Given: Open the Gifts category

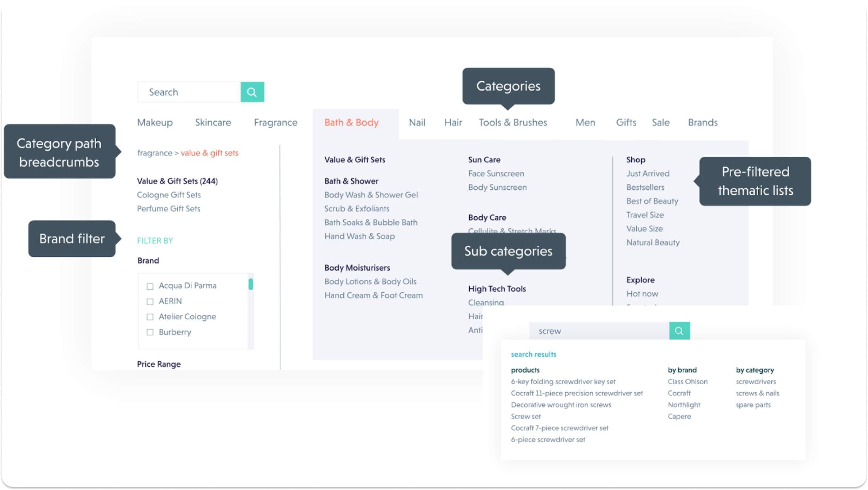Looking at the screenshot, I should (x=626, y=122).
